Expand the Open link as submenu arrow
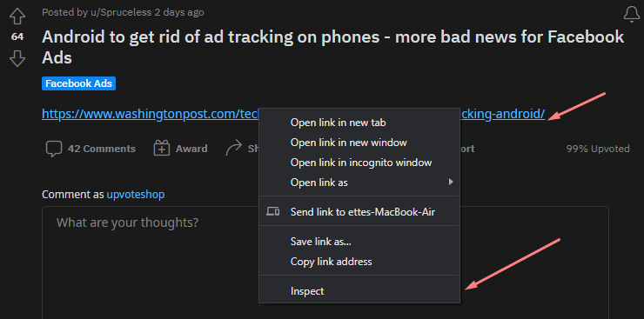The width and height of the screenshot is (644, 319). point(451,182)
